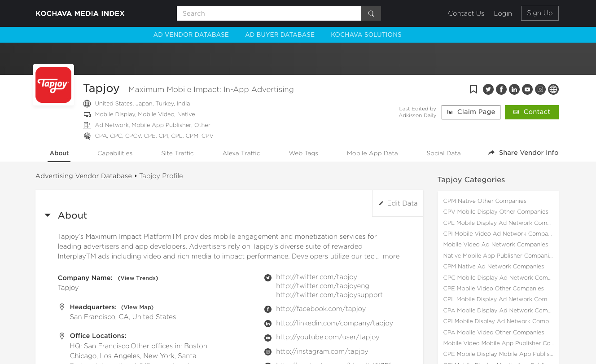Click pencil icon in Edit Data
The width and height of the screenshot is (596, 364).
click(x=381, y=203)
